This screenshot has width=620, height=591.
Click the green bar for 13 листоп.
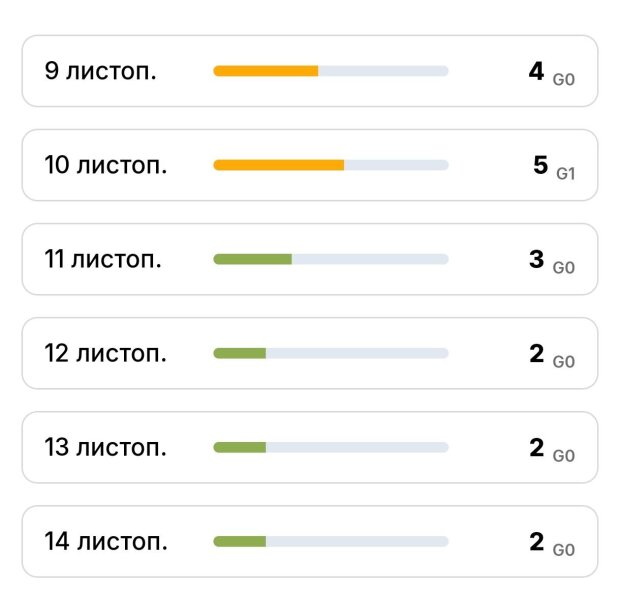(240, 447)
